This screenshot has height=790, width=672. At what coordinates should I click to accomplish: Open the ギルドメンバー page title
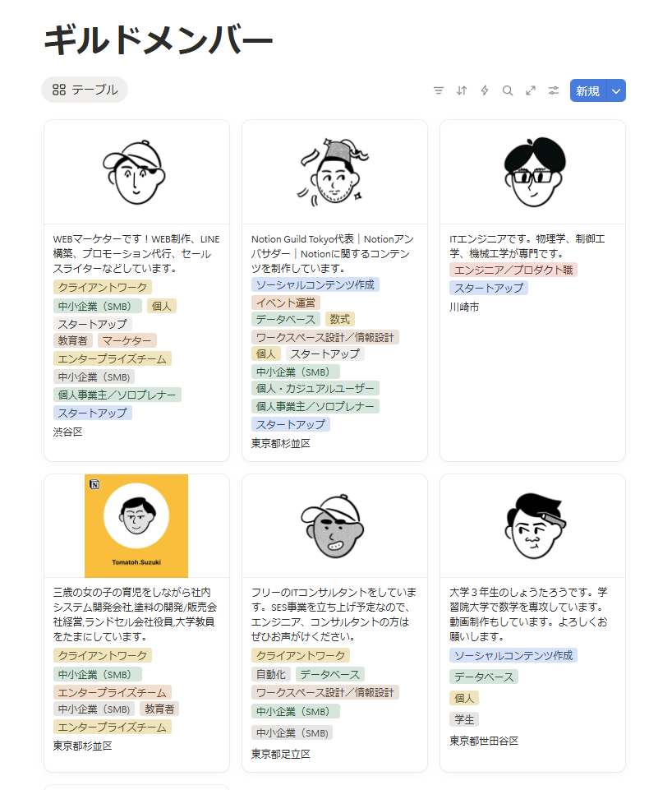pyautogui.click(x=158, y=41)
